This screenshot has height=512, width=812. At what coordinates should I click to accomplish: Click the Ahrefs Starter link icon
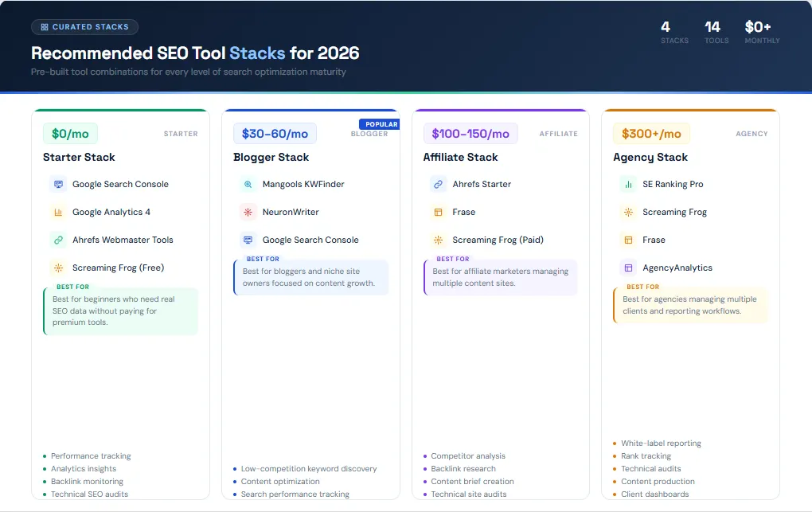coord(438,184)
